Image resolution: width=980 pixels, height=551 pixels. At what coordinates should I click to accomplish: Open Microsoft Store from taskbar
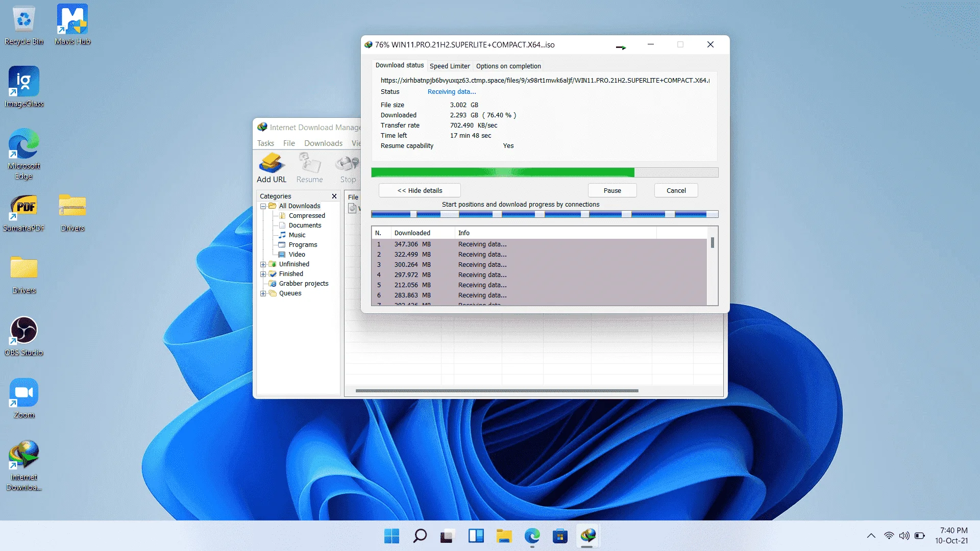pos(560,536)
